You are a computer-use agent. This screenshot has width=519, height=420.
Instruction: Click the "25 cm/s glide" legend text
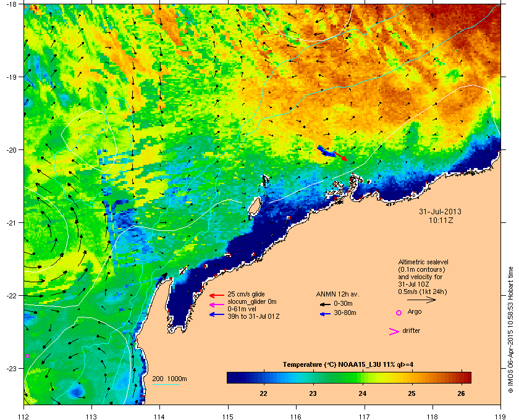click(246, 294)
